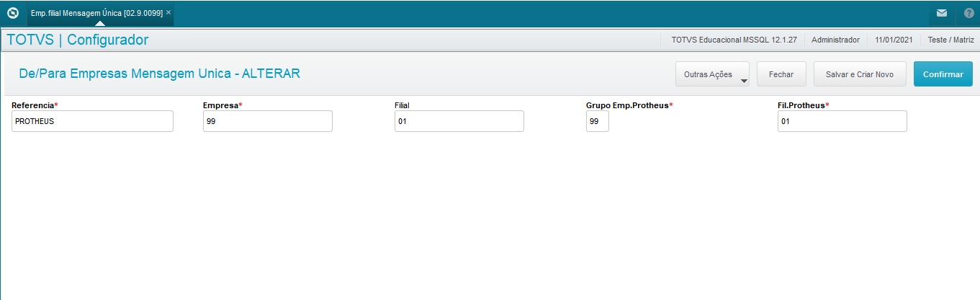Click the Confirmar button
The image size is (980, 300).
click(x=943, y=74)
